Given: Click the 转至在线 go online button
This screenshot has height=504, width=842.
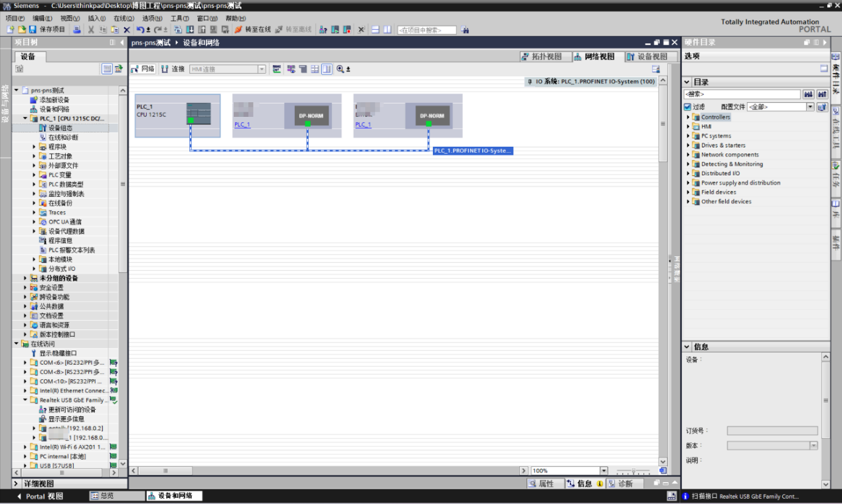Looking at the screenshot, I should click(252, 30).
